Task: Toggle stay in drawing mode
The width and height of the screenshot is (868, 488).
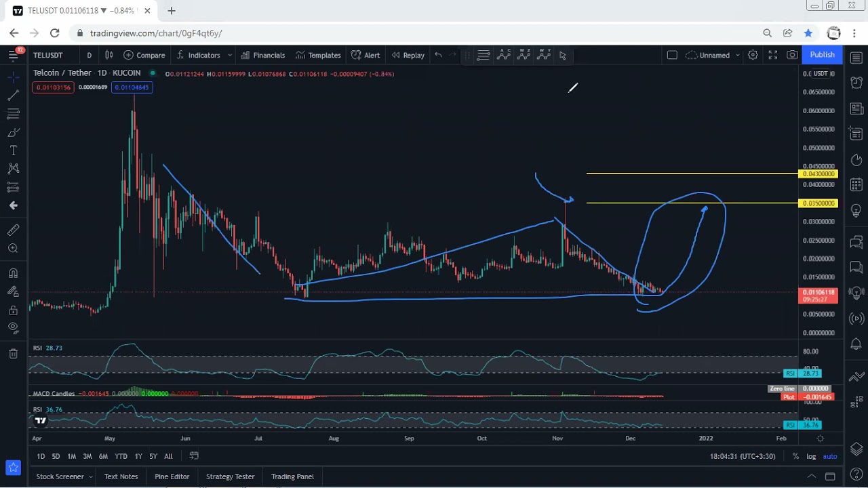Action: pyautogui.click(x=13, y=291)
